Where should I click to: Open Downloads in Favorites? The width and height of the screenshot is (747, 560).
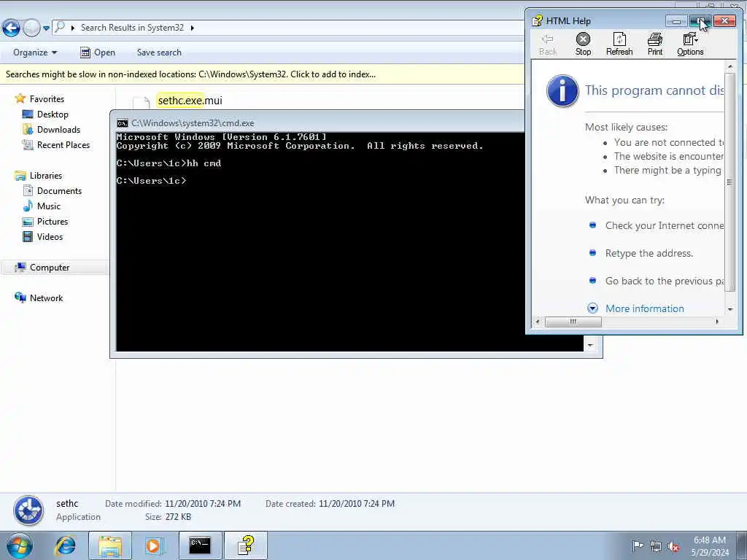point(58,130)
